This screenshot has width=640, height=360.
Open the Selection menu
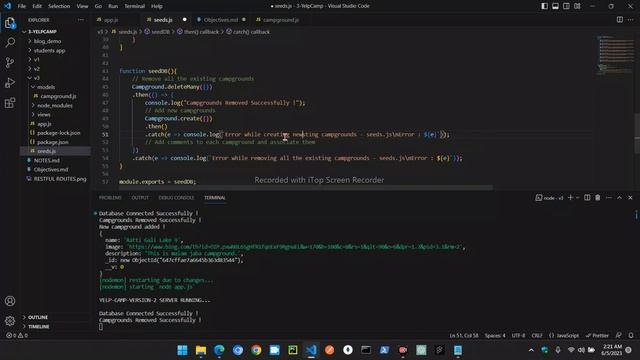coord(59,6)
